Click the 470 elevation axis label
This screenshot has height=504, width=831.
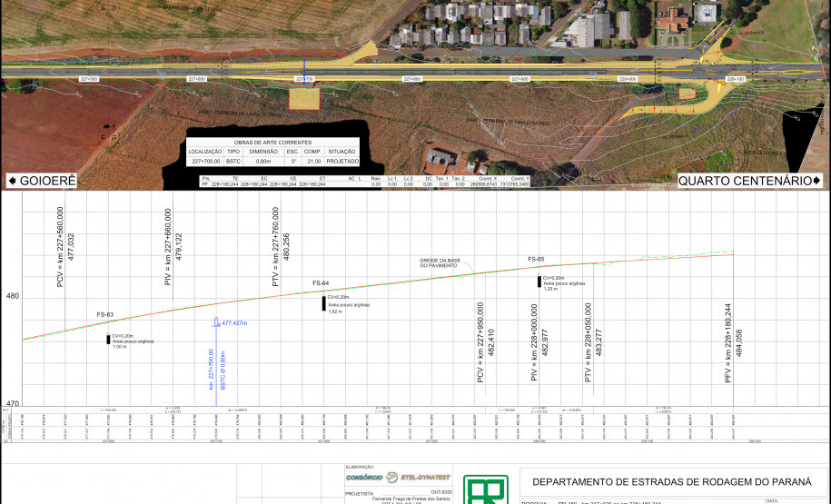[12, 403]
